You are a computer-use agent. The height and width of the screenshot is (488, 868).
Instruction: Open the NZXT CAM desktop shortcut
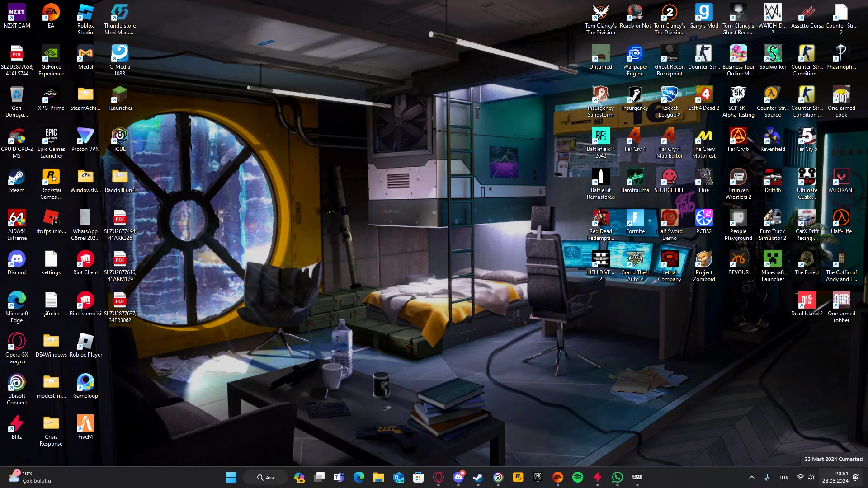pos(17,17)
